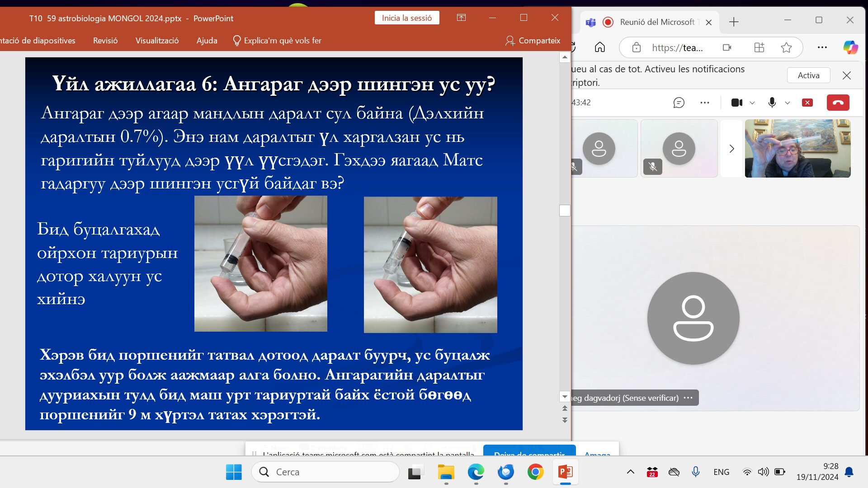Open File Explorer from the taskbar
The width and height of the screenshot is (868, 488).
[x=446, y=472]
